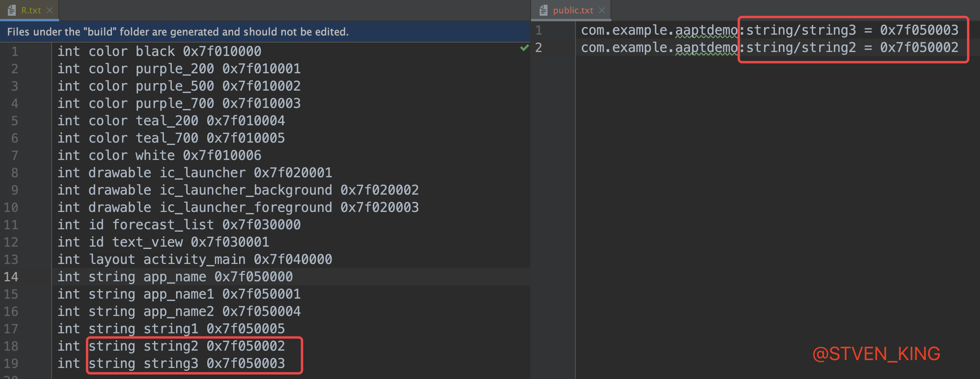Click gutter line number 2 in public.txt

coord(538,47)
